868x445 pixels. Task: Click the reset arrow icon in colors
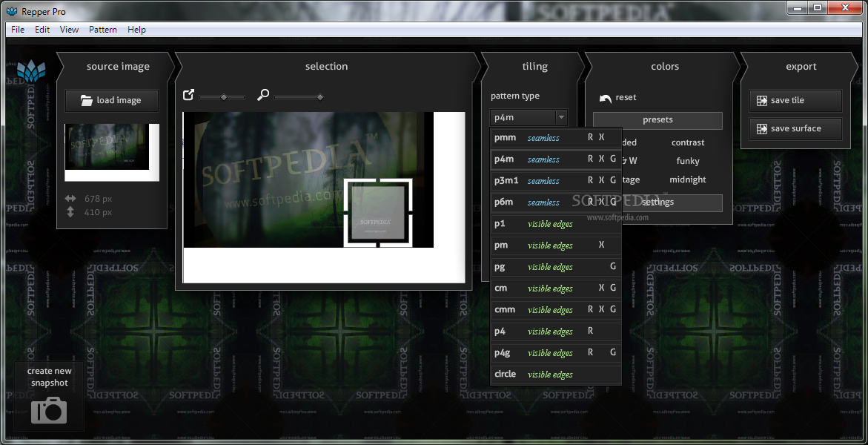[x=606, y=98]
